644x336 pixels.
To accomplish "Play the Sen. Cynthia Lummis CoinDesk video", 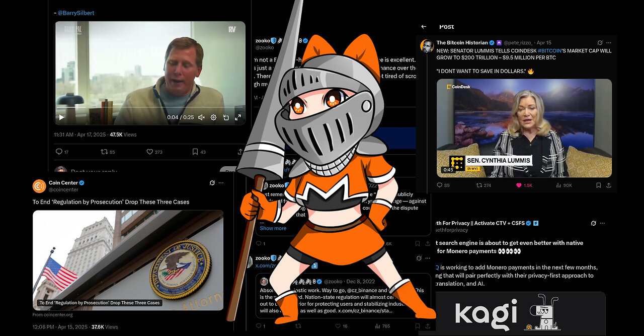I will click(524, 128).
